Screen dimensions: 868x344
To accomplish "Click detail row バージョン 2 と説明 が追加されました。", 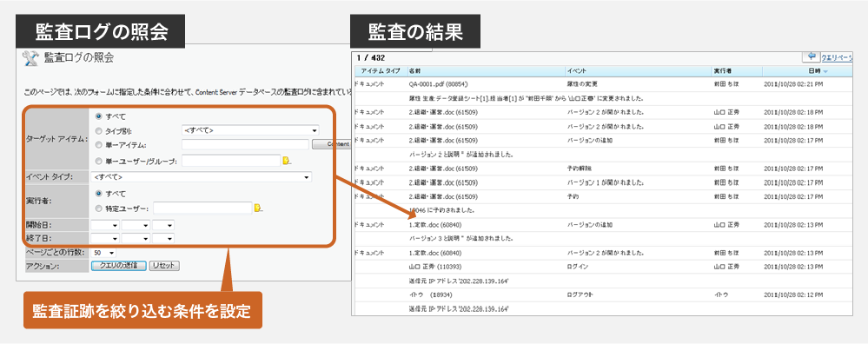I will click(x=461, y=155).
